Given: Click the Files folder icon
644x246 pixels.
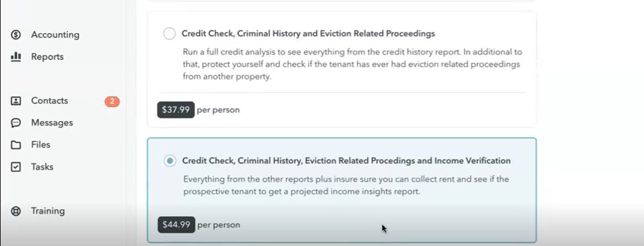Looking at the screenshot, I should 16,145.
